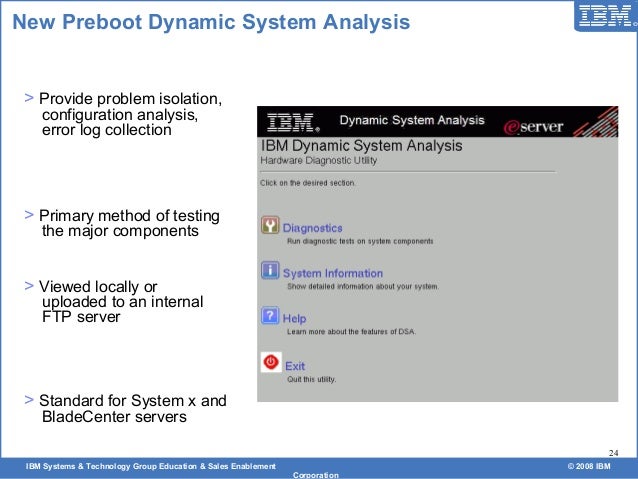638x479 pixels.
Task: Click the Help question mark icon
Action: 270,315
